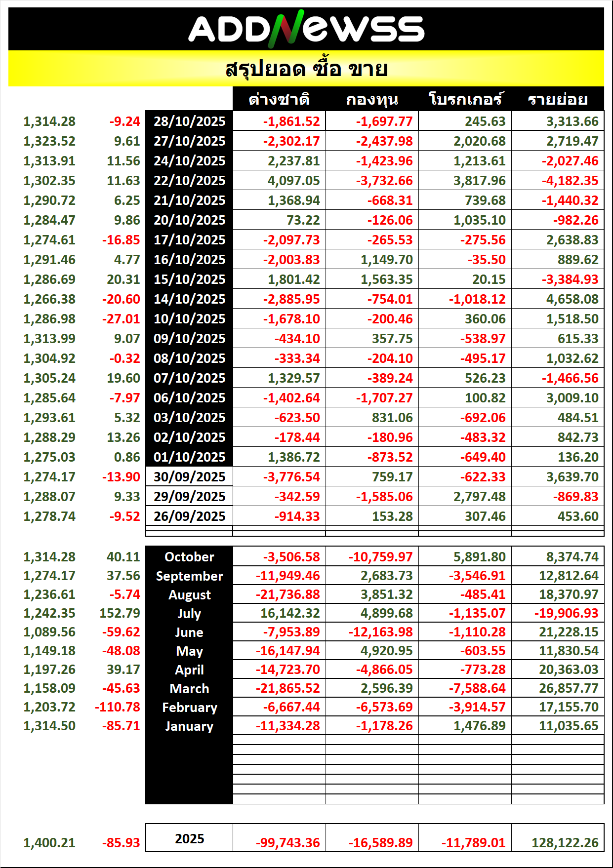Select the October monthly summary label
This screenshot has height=868, width=613.
(x=189, y=557)
